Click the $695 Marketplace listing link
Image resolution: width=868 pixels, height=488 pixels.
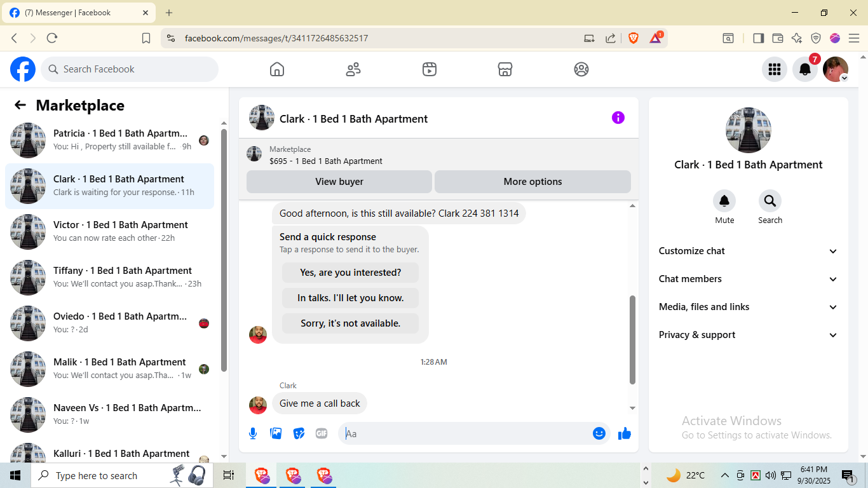coord(325,161)
